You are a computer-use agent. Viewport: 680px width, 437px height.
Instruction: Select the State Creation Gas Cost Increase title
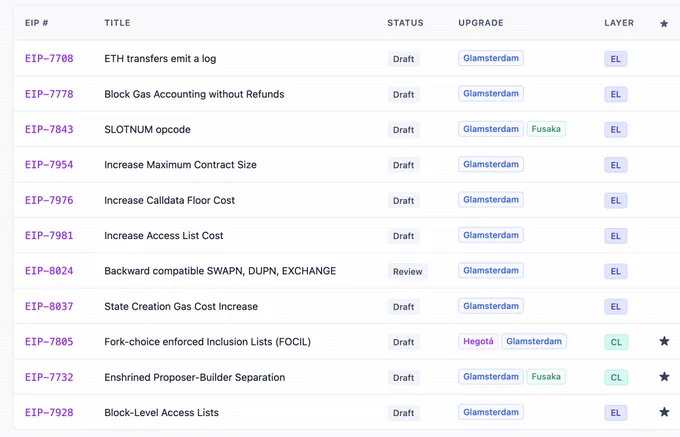181,307
